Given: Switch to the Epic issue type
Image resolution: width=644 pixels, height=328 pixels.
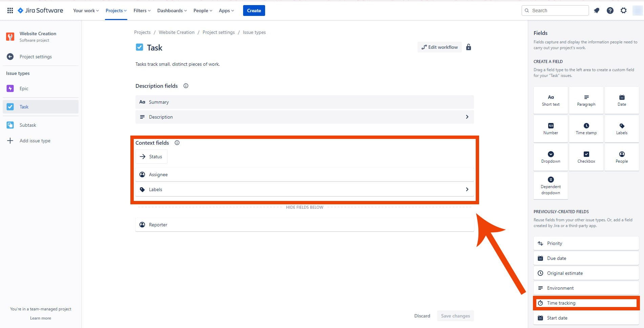Looking at the screenshot, I should coord(24,88).
